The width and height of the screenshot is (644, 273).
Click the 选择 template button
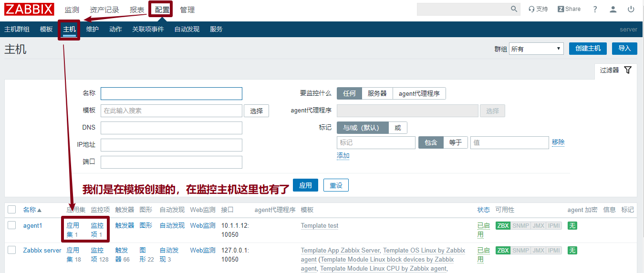tap(256, 111)
